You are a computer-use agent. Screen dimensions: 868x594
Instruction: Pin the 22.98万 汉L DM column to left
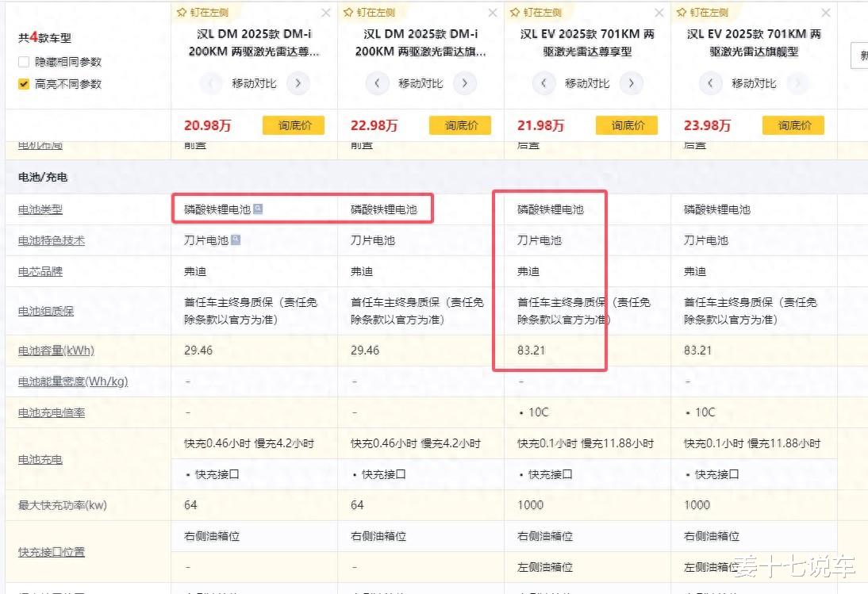coord(369,12)
